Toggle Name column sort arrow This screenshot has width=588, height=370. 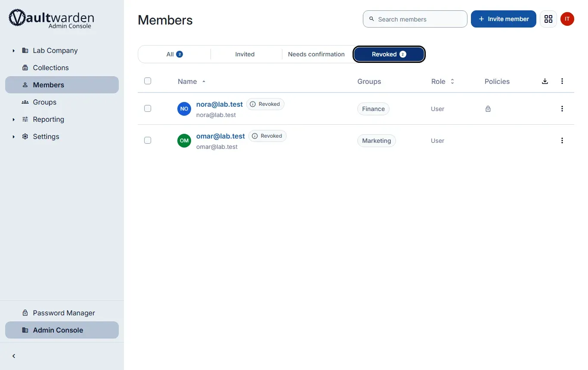[204, 81]
